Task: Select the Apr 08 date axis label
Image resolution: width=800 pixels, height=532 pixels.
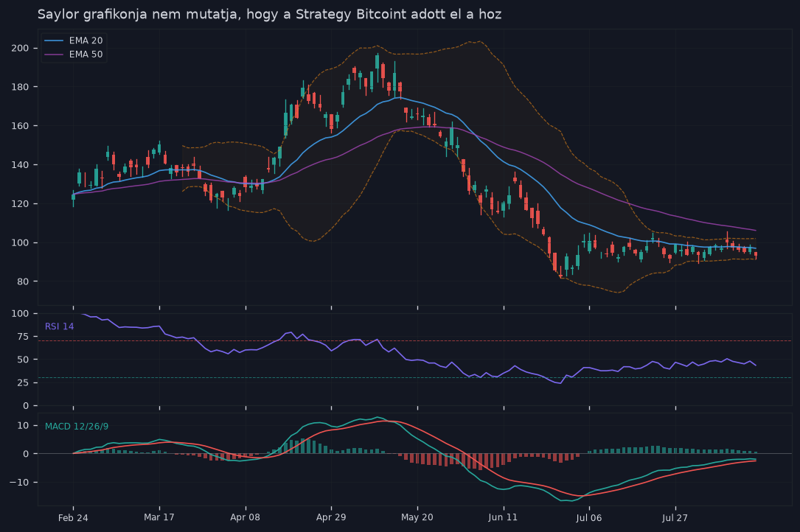Action: coord(245,517)
